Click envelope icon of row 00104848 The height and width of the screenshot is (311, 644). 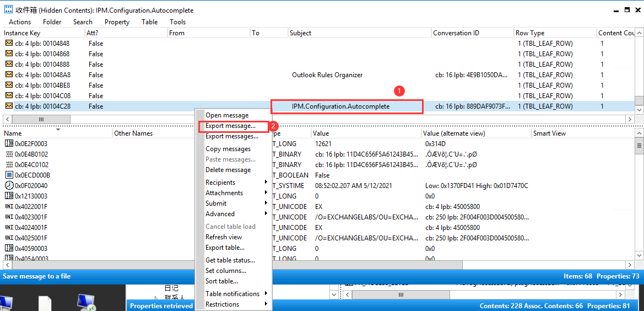9,43
